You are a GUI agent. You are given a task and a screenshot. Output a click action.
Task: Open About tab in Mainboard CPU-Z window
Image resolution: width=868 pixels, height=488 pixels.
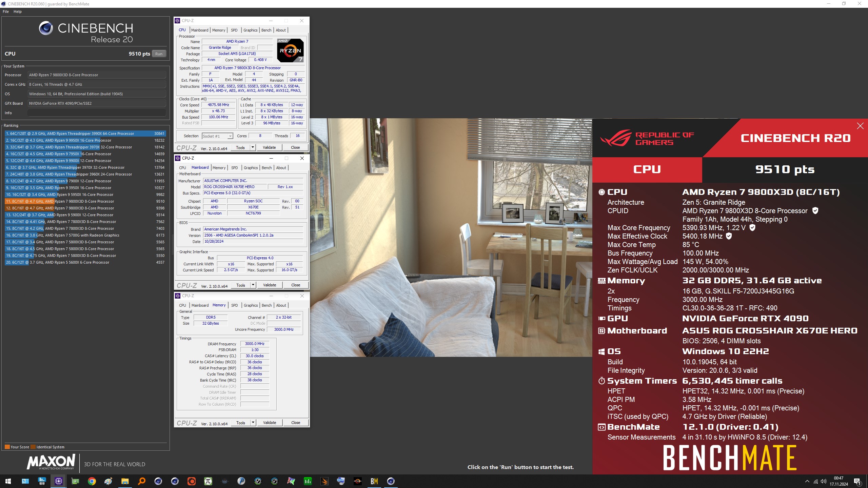point(281,168)
